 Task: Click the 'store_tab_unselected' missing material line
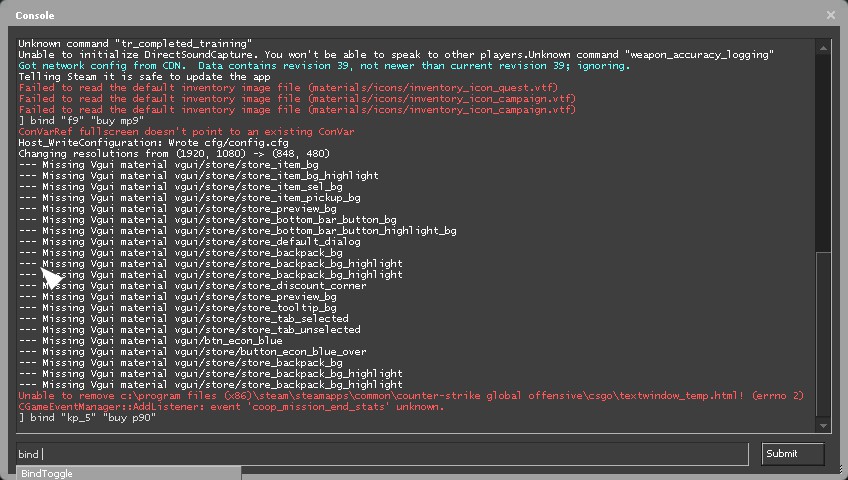point(189,330)
